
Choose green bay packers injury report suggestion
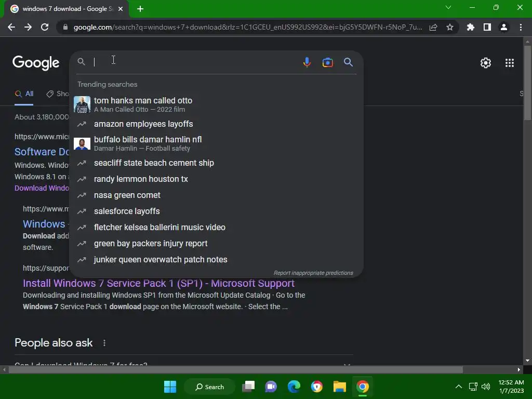[216, 243]
